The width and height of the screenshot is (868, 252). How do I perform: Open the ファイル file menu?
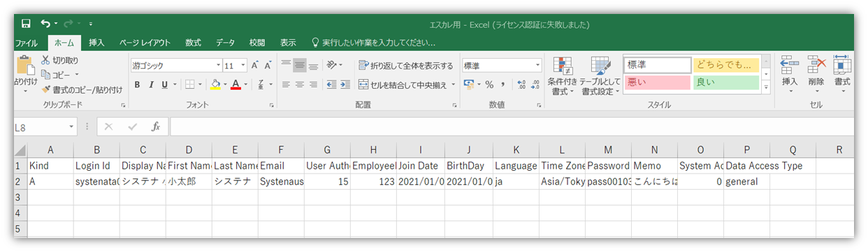pyautogui.click(x=27, y=43)
